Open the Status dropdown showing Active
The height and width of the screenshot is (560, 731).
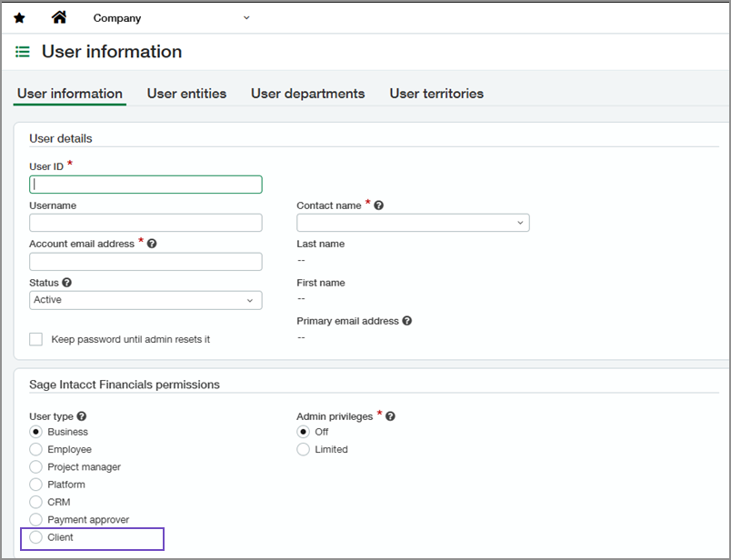point(145,300)
